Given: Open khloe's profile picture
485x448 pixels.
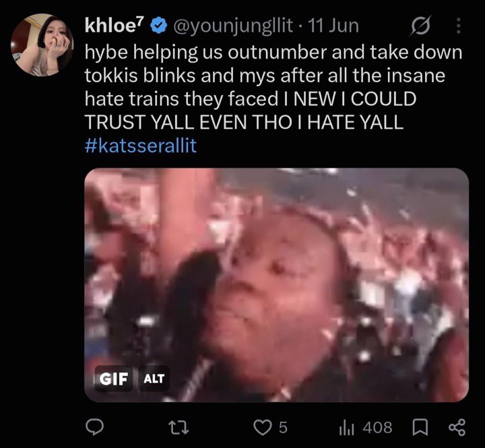Looking at the screenshot, I should (x=42, y=44).
